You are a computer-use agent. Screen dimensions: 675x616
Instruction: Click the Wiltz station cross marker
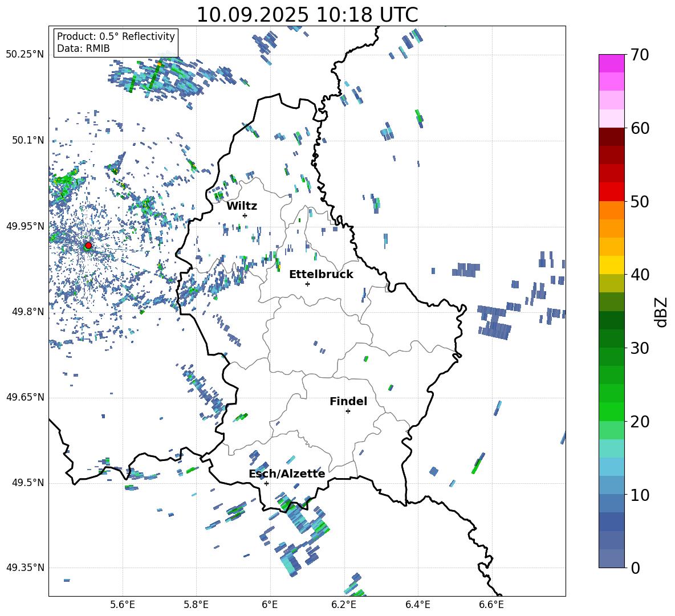pos(245,215)
